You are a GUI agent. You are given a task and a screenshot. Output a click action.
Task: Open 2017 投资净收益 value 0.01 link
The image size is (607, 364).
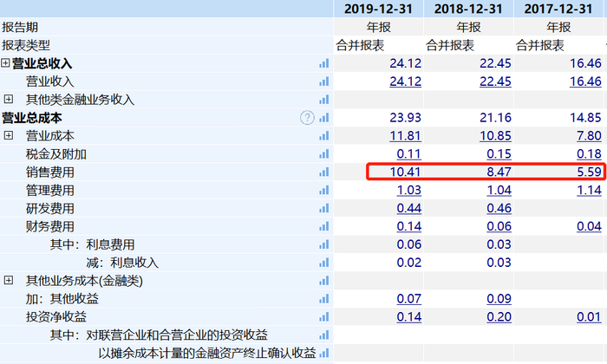point(589,317)
